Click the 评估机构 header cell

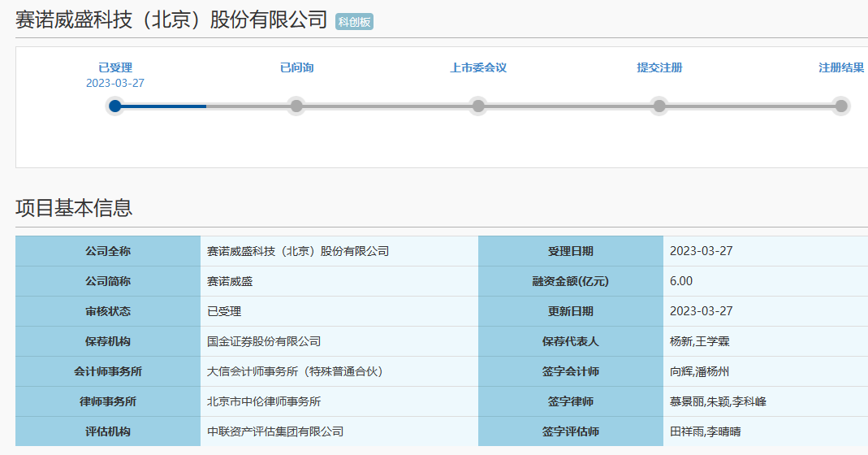point(108,431)
